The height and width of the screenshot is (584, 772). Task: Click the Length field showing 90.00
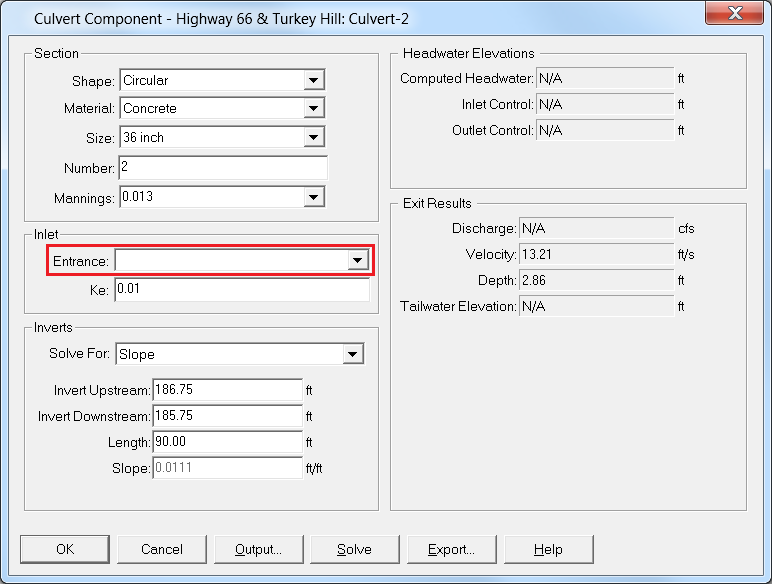(x=227, y=442)
